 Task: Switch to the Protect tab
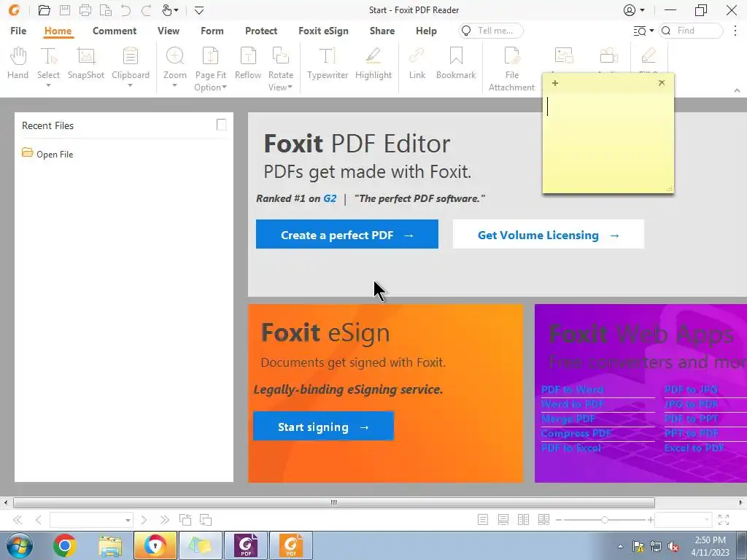point(261,31)
